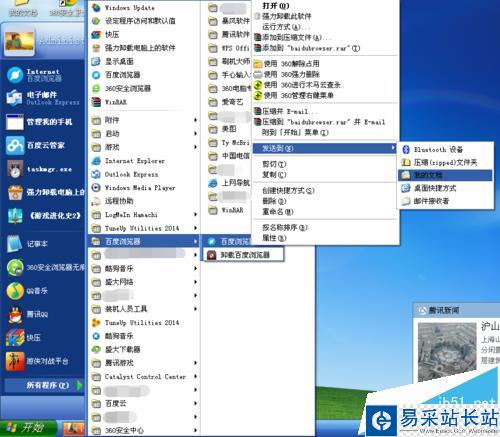500x437 pixels.
Task: Open the Internet 百度浏览器 pinned icon
Action: (15, 75)
